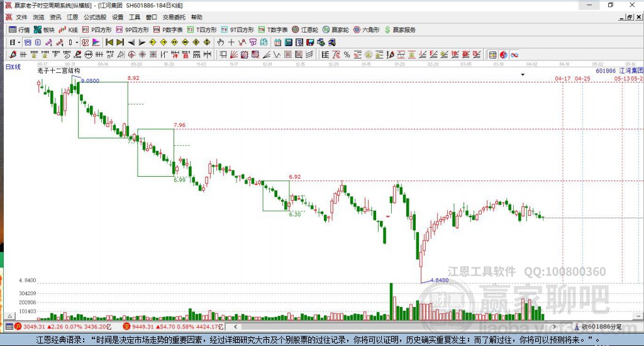
Task: Click stock code 601886 江河集团
Action: (619, 71)
